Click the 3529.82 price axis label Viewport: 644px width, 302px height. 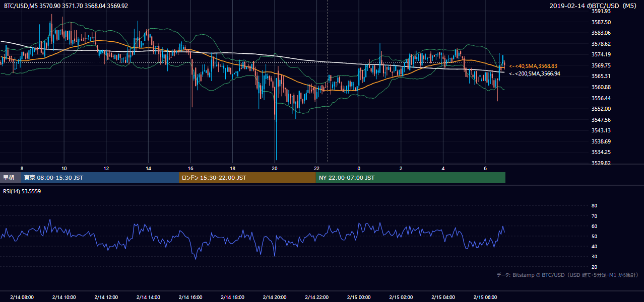tap(601, 163)
